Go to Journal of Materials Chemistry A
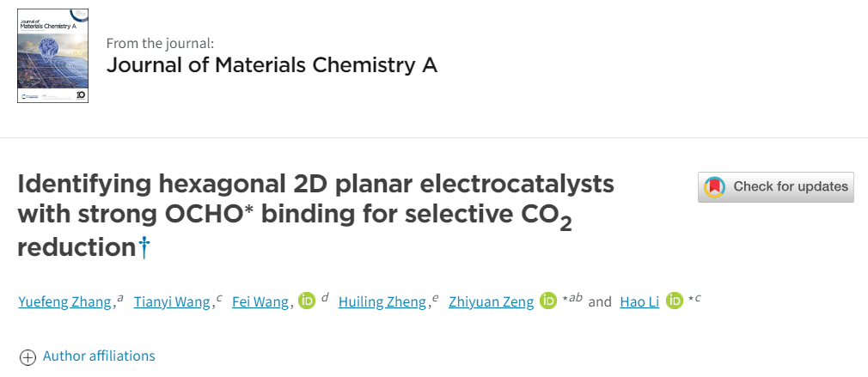This screenshot has width=868, height=377. click(272, 65)
